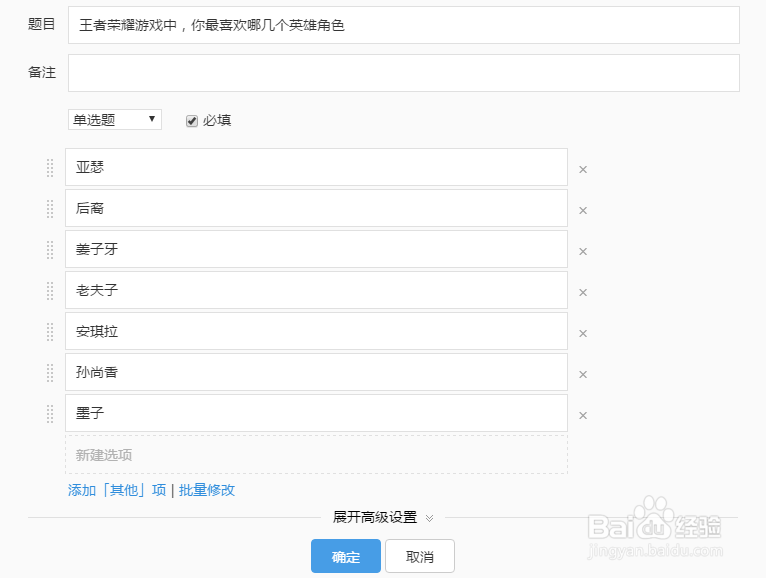
Task: Edit the 安琪拉 option text field
Action: point(316,331)
